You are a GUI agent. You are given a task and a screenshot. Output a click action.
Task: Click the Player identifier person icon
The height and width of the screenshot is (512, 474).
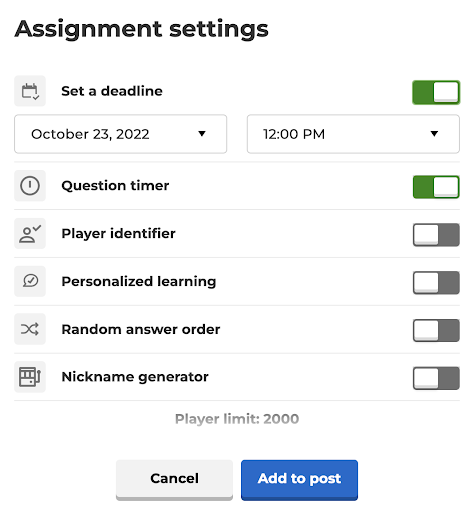[x=30, y=233]
